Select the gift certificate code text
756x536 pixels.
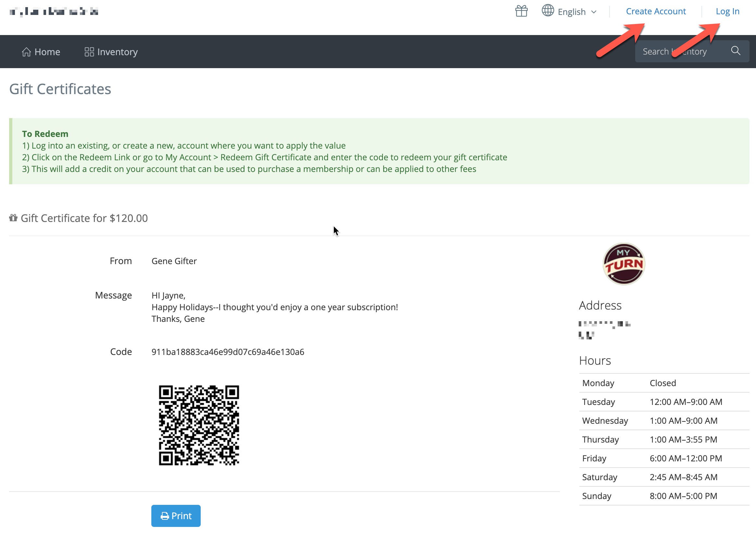tap(228, 352)
